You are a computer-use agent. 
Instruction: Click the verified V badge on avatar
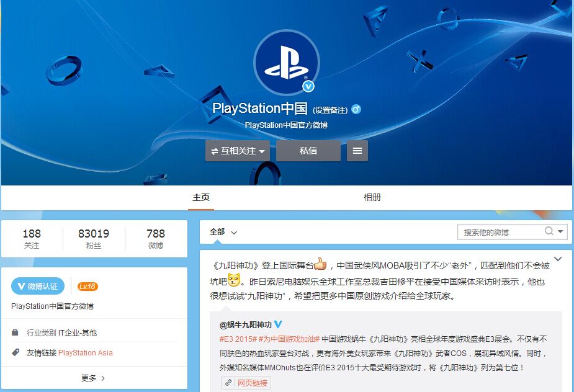[x=308, y=86]
